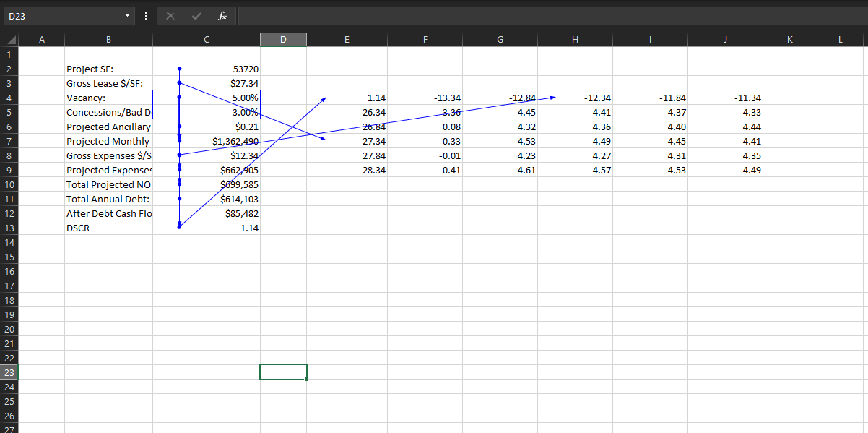Click the 0.08 cell

(x=425, y=127)
